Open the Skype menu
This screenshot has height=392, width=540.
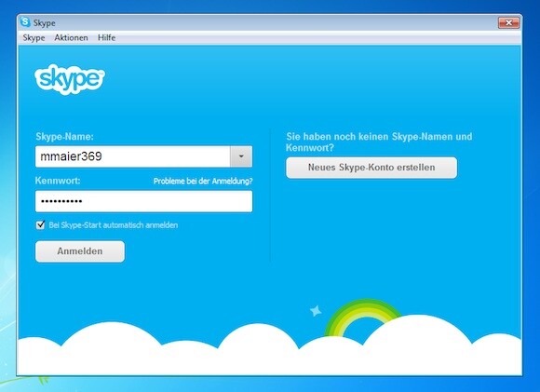34,37
